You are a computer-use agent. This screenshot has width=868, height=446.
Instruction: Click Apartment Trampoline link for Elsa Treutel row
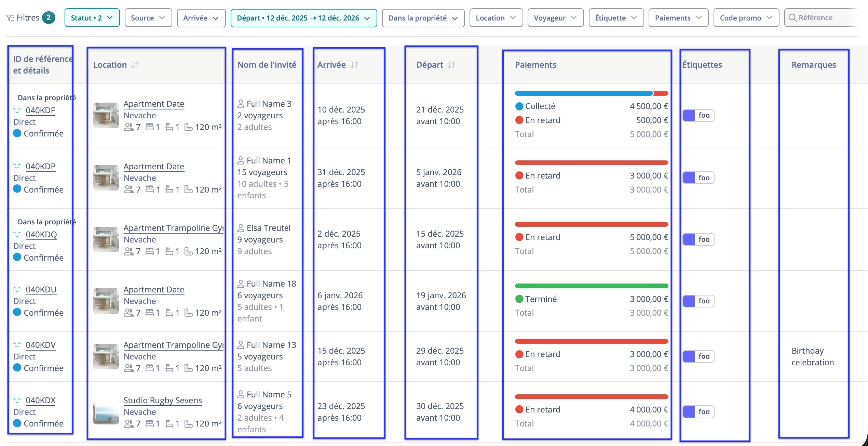173,228
